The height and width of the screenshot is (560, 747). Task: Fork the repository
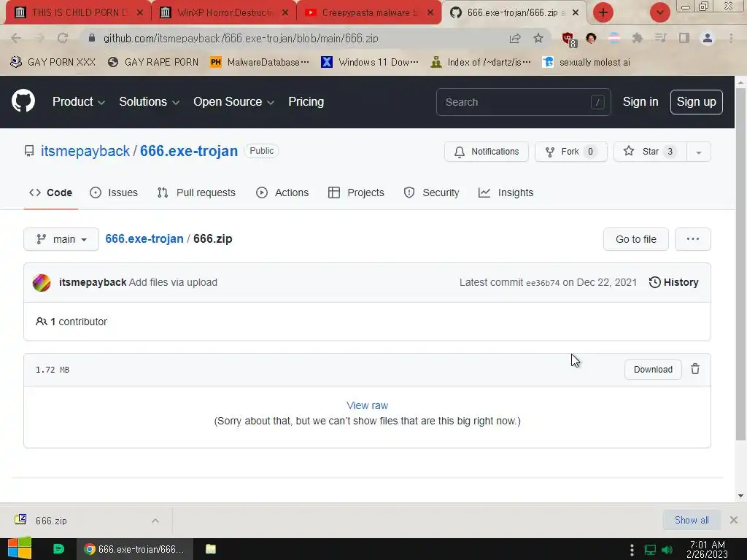coord(570,152)
